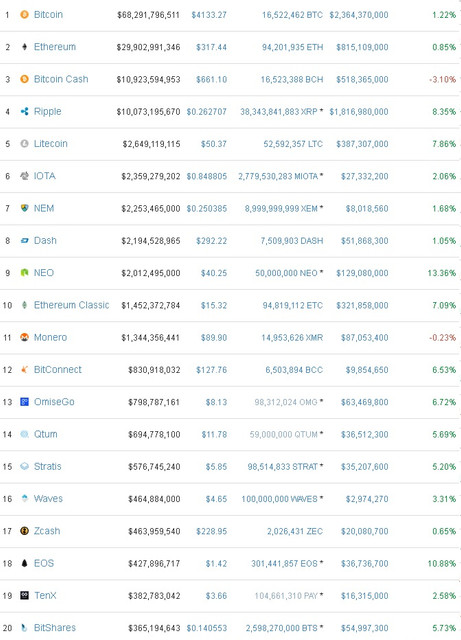Click the Qtum logo icon
Viewport: 461px width, 640px height.
[24, 434]
